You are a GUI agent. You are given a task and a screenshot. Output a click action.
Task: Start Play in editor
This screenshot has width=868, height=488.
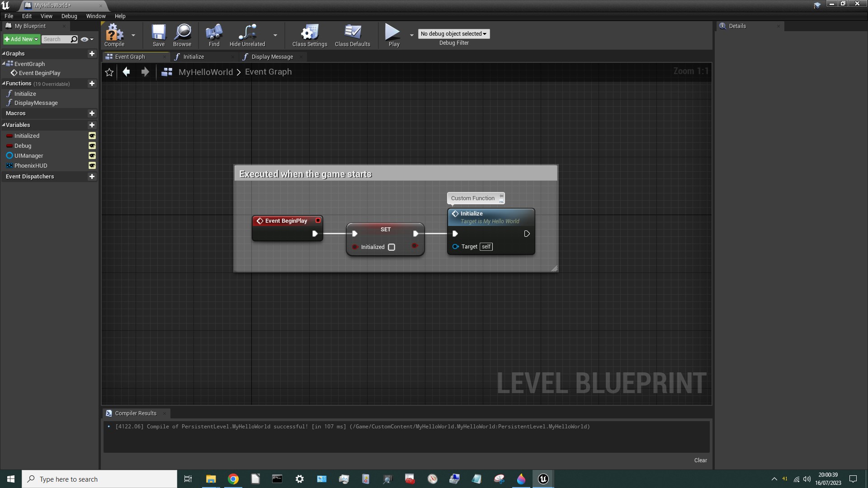(x=393, y=35)
